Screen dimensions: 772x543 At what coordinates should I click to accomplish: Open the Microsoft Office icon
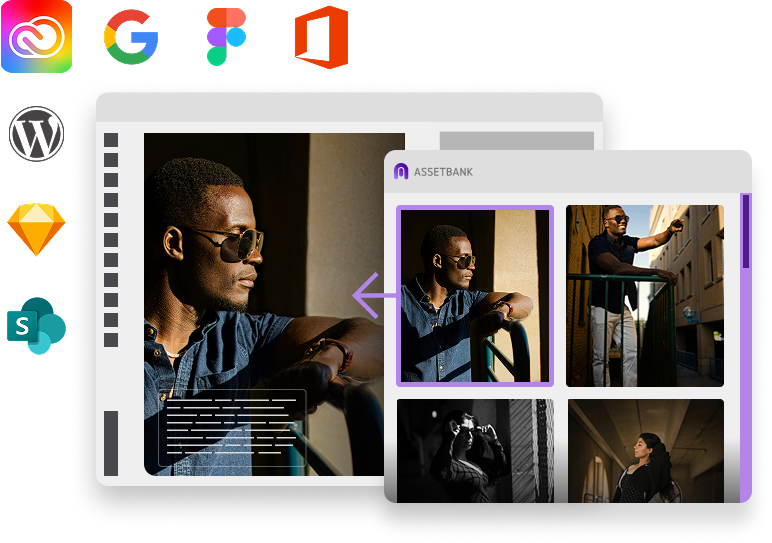click(x=322, y=37)
